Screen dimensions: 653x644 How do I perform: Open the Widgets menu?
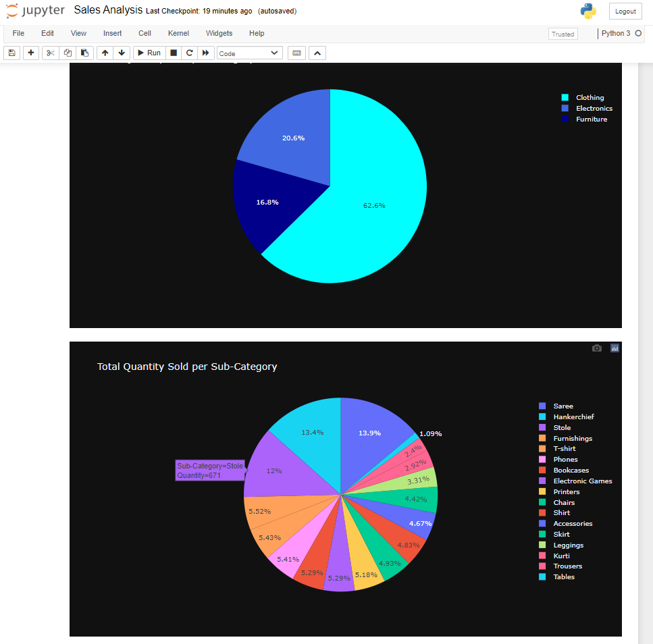219,33
